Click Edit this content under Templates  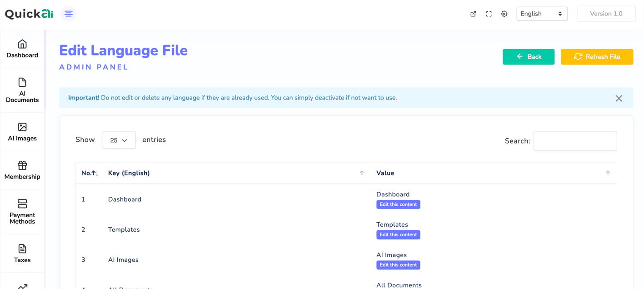pos(398,235)
